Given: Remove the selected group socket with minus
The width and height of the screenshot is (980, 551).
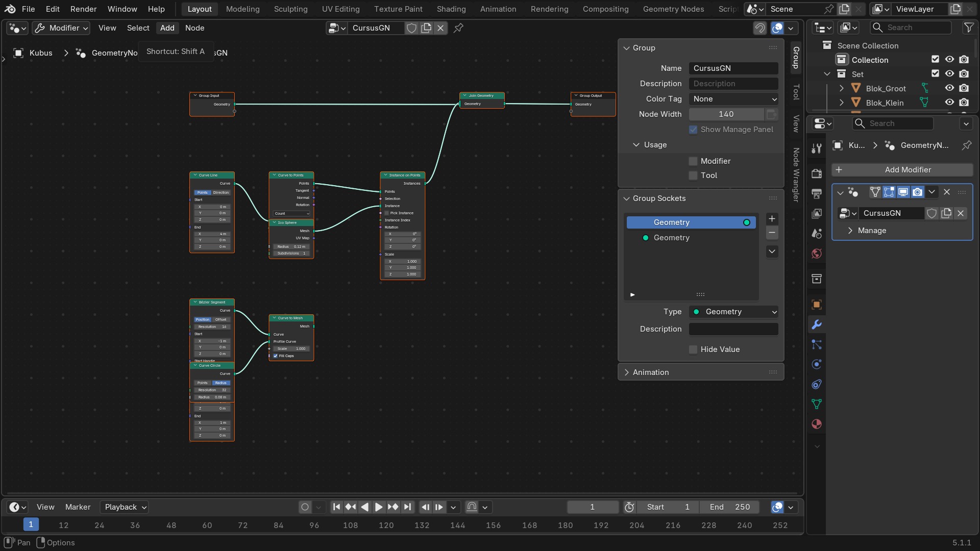Looking at the screenshot, I should click(x=772, y=233).
